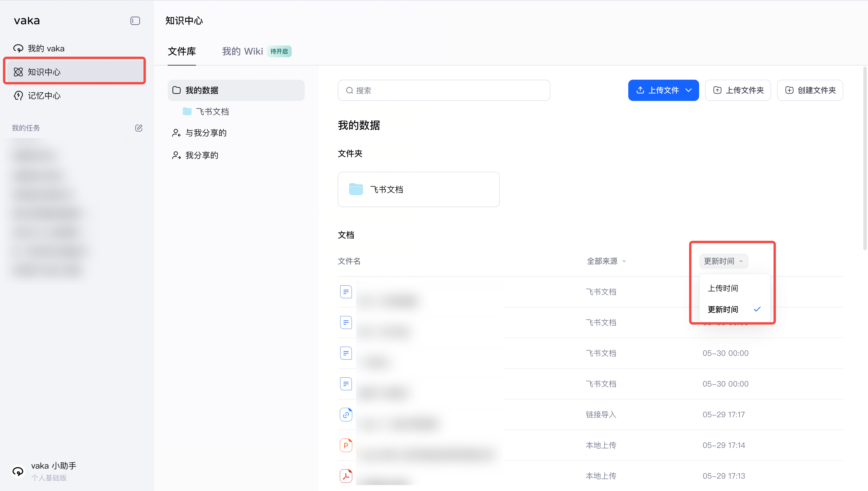Click the 05-29 17:13 timestamp
This screenshot has height=491, width=868.
[x=723, y=476]
